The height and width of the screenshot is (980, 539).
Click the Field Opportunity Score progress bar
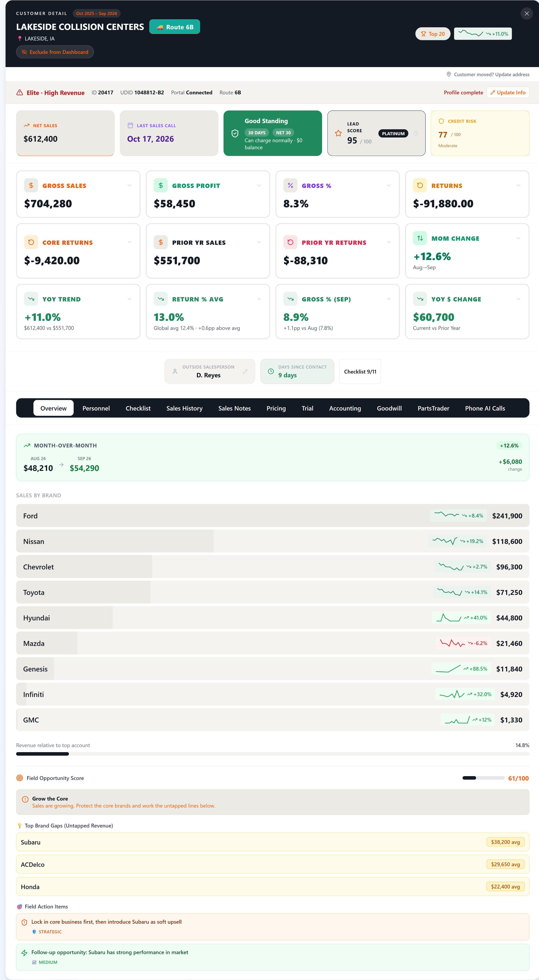pyautogui.click(x=483, y=778)
